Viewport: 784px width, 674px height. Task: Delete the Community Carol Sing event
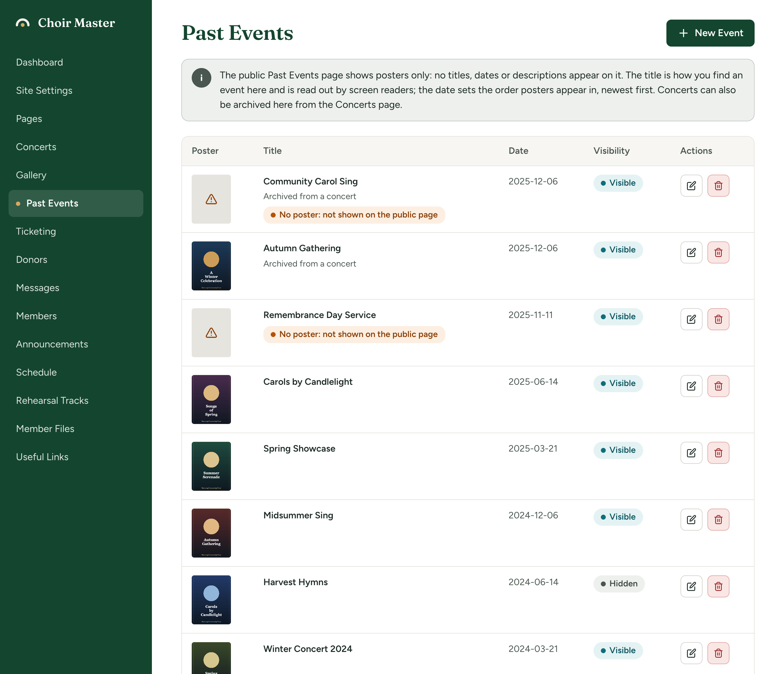click(x=718, y=185)
